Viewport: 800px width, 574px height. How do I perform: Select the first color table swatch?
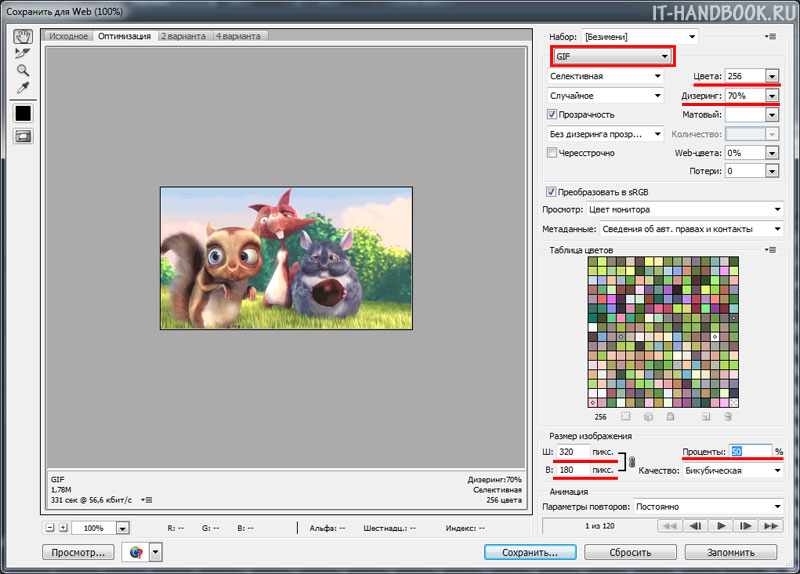point(592,261)
